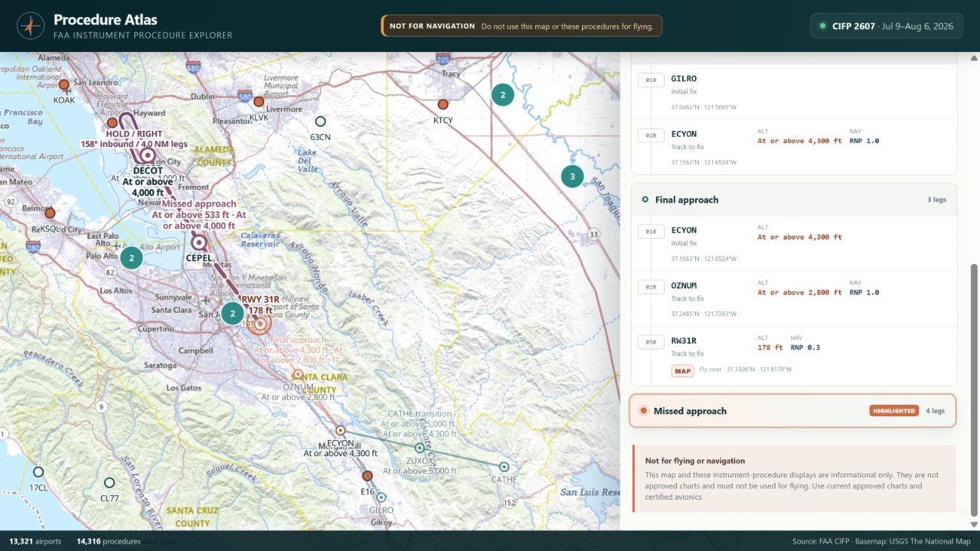Open cluster marker 3 on map
This screenshot has height=551, width=980.
point(572,177)
